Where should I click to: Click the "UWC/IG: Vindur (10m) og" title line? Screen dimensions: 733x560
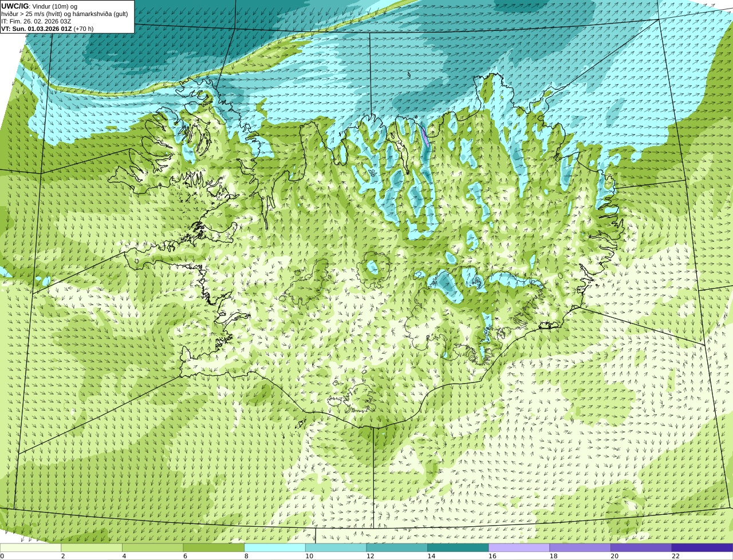tap(40, 6)
